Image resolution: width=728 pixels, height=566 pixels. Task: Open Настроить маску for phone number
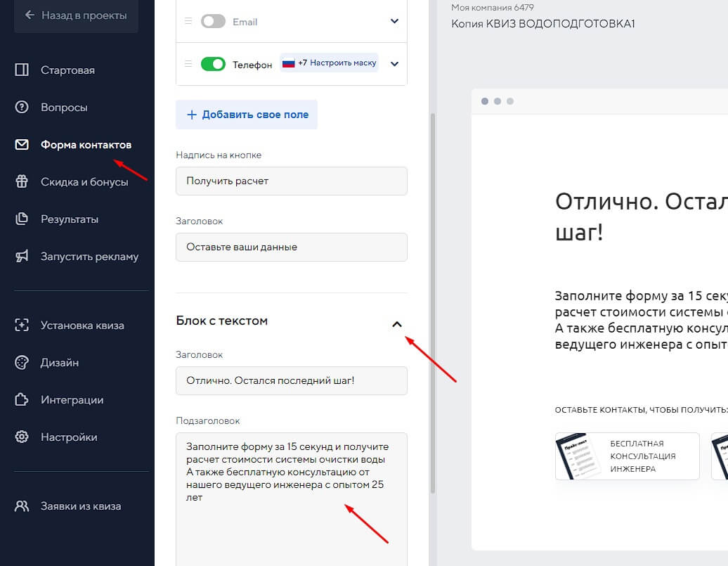[344, 63]
